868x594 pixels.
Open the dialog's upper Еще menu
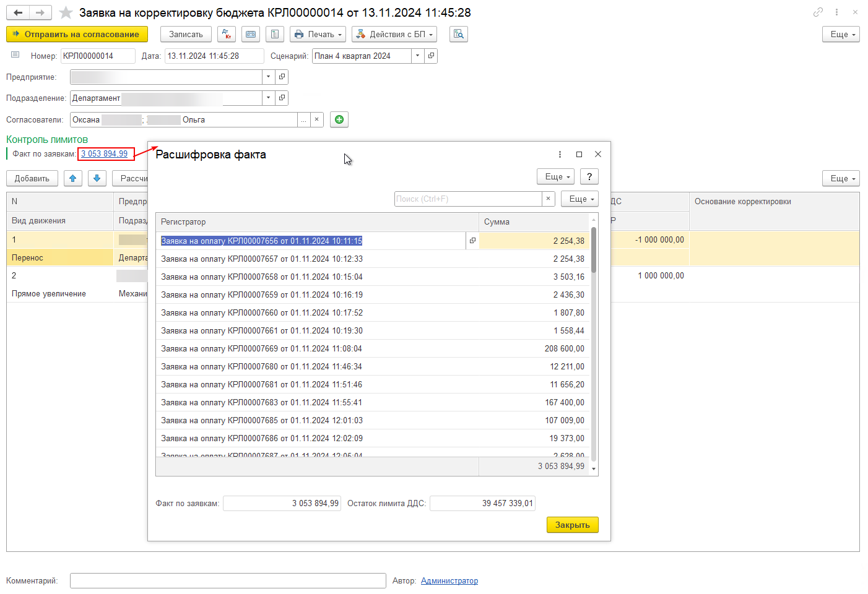pyautogui.click(x=555, y=176)
